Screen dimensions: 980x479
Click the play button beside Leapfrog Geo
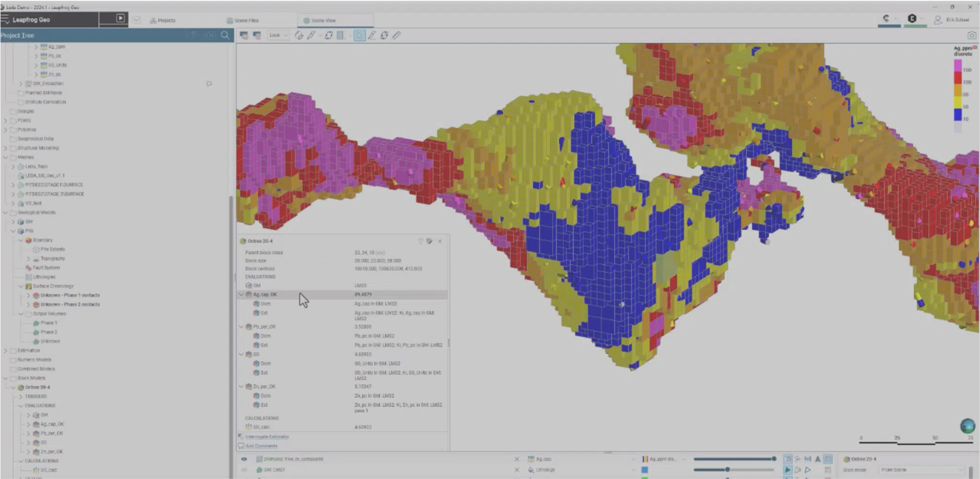(x=121, y=18)
